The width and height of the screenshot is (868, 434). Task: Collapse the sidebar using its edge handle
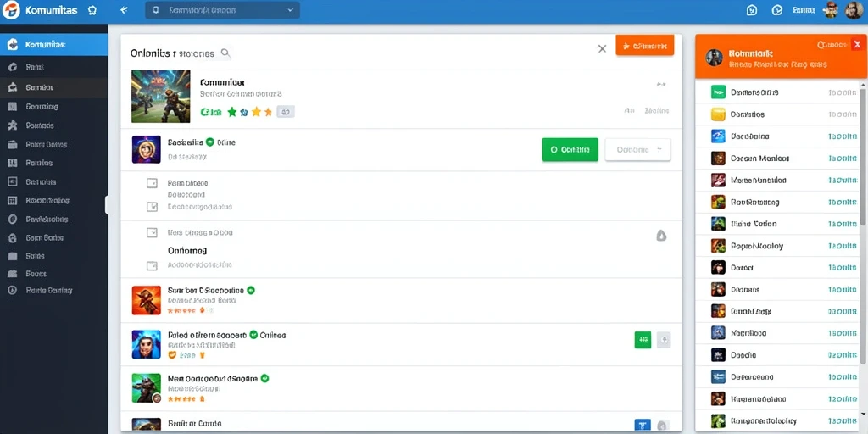pyautogui.click(x=107, y=205)
